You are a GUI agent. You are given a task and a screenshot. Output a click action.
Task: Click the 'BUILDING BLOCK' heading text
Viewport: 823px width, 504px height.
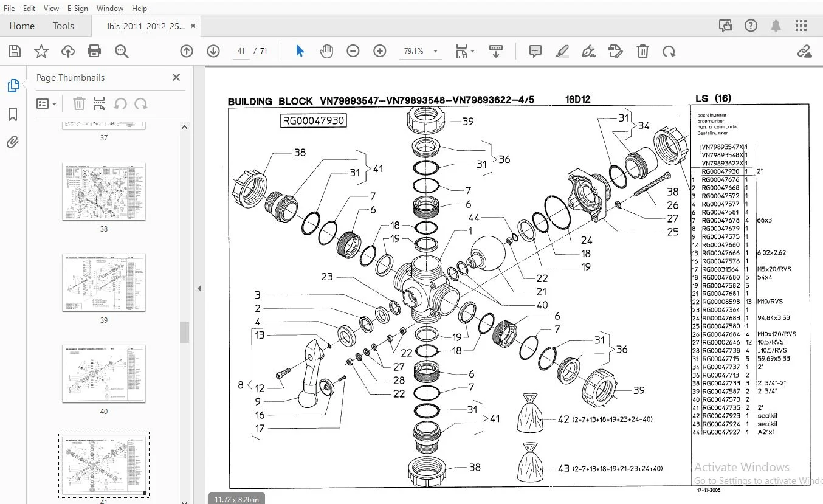pyautogui.click(x=270, y=101)
